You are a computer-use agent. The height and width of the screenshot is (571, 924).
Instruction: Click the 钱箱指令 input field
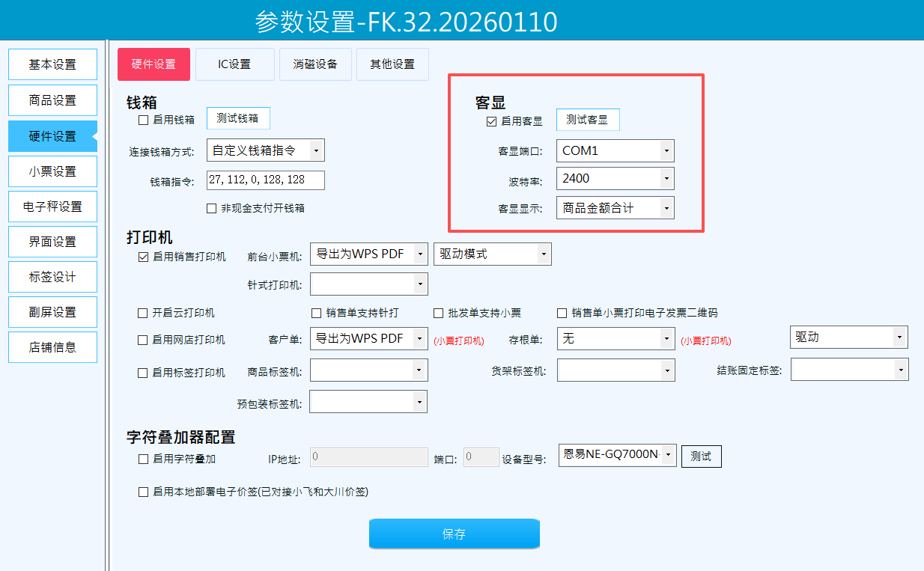(265, 180)
